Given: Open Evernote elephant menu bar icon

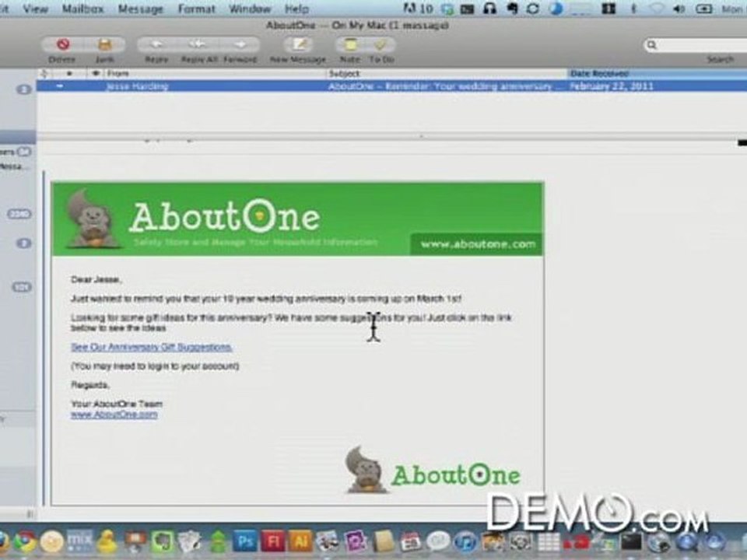Looking at the screenshot, I should tap(512, 9).
